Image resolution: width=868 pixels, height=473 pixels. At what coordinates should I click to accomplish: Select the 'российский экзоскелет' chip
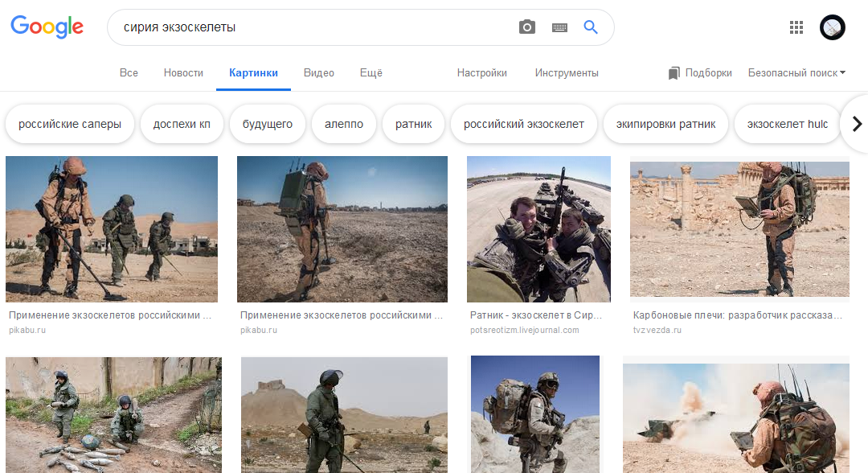click(524, 124)
